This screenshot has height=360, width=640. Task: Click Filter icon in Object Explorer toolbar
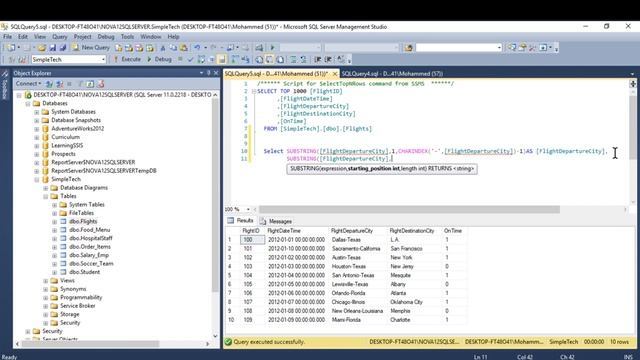point(80,84)
